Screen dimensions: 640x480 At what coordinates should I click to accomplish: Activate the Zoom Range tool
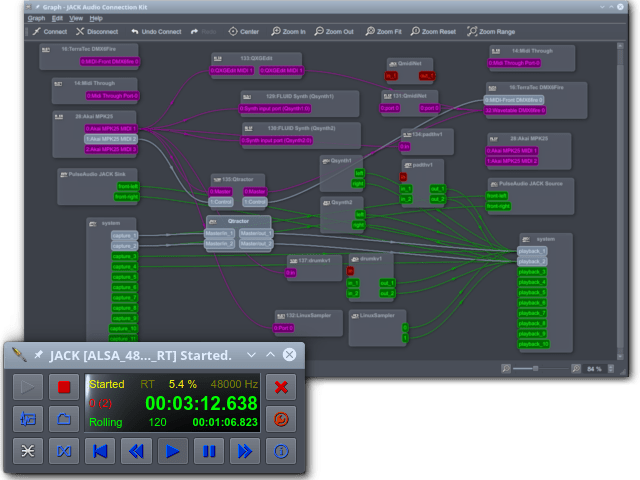click(x=491, y=31)
